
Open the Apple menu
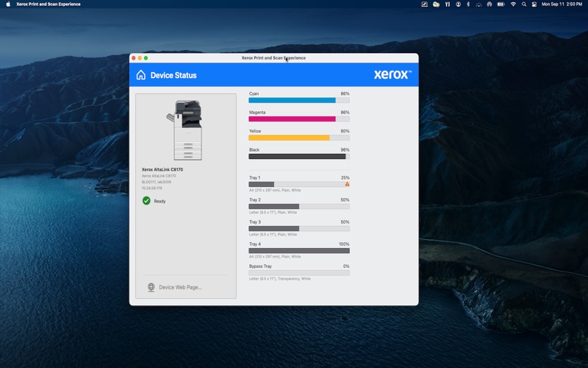pos(8,4)
